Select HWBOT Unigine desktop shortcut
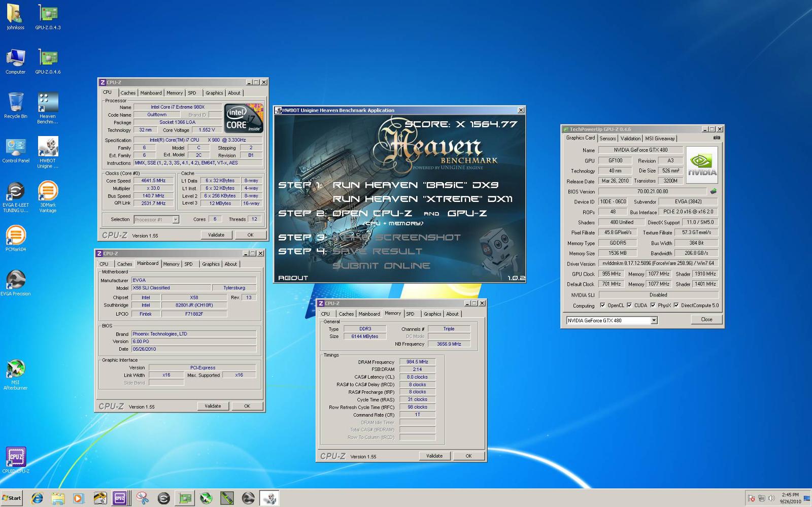Image resolution: width=812 pixels, height=507 pixels. (48, 152)
